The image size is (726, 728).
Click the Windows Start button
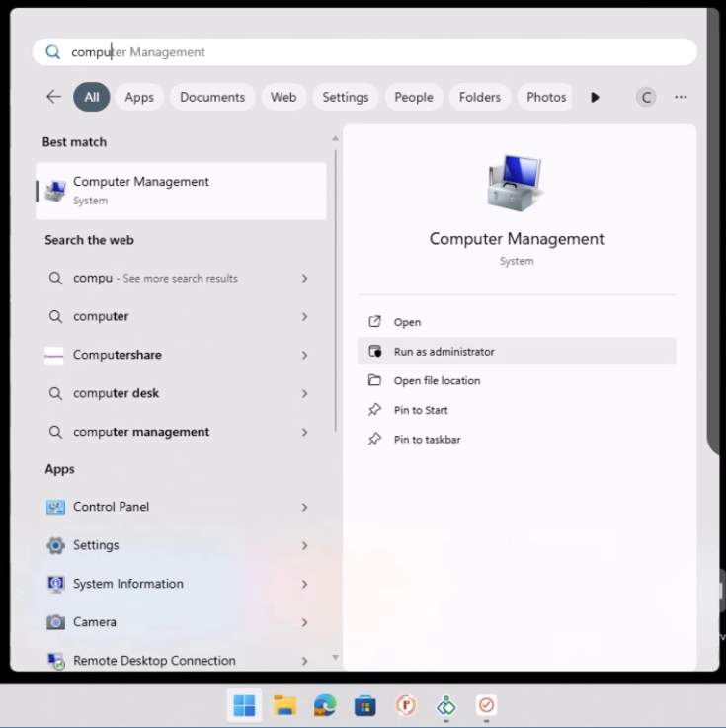point(244,705)
